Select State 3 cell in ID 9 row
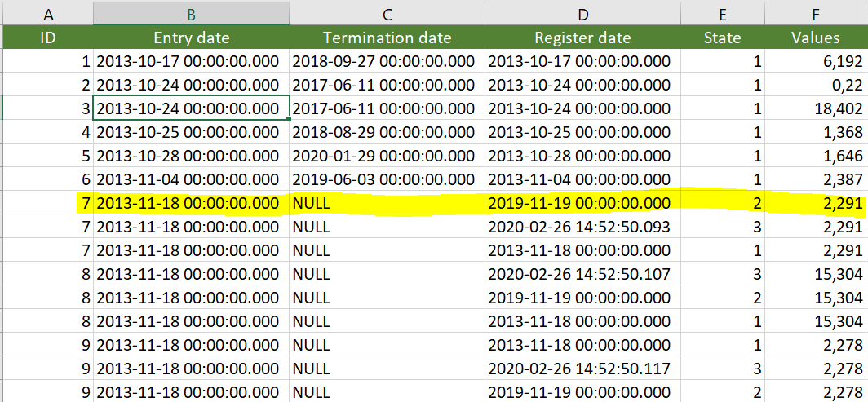The width and height of the screenshot is (868, 402). (x=723, y=368)
